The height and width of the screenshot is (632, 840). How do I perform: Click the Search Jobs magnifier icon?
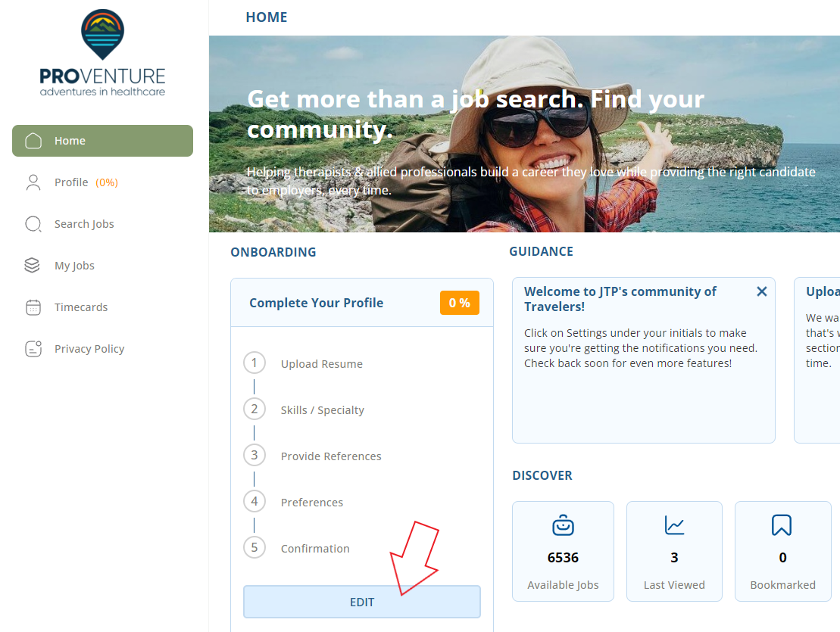(x=33, y=223)
